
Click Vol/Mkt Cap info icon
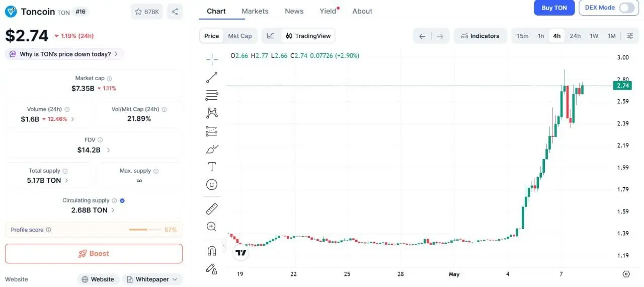coord(164,109)
